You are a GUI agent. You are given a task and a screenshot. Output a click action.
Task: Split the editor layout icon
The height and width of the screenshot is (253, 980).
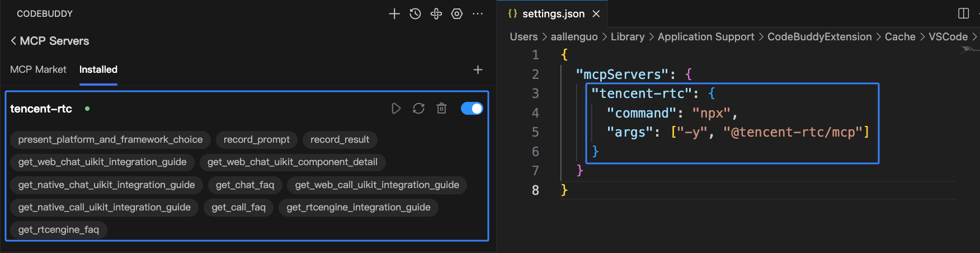click(x=963, y=13)
